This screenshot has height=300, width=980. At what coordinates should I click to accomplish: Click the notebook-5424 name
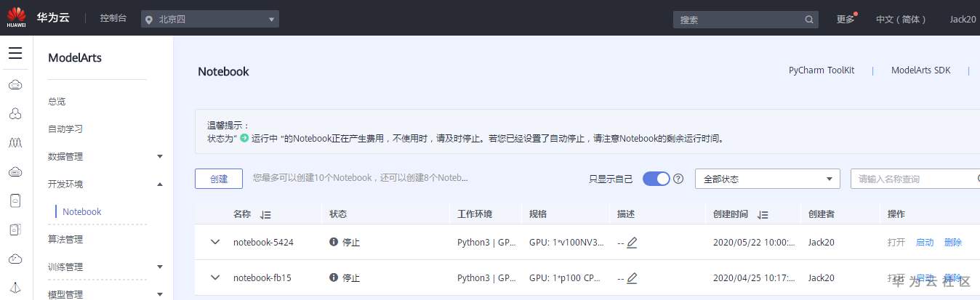[263, 243]
